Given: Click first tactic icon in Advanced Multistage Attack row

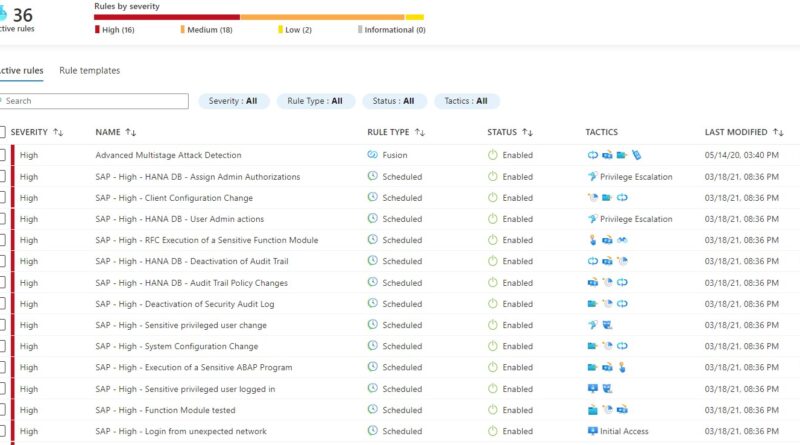Looking at the screenshot, I should coord(592,155).
